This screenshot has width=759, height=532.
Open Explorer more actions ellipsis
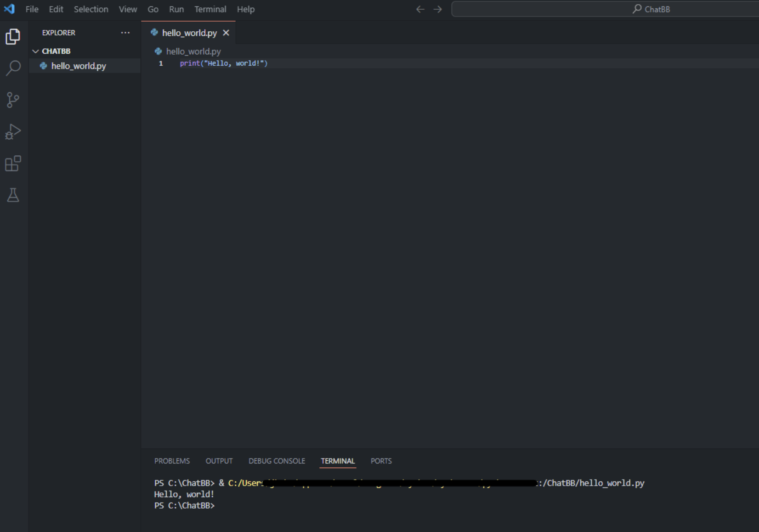click(125, 33)
